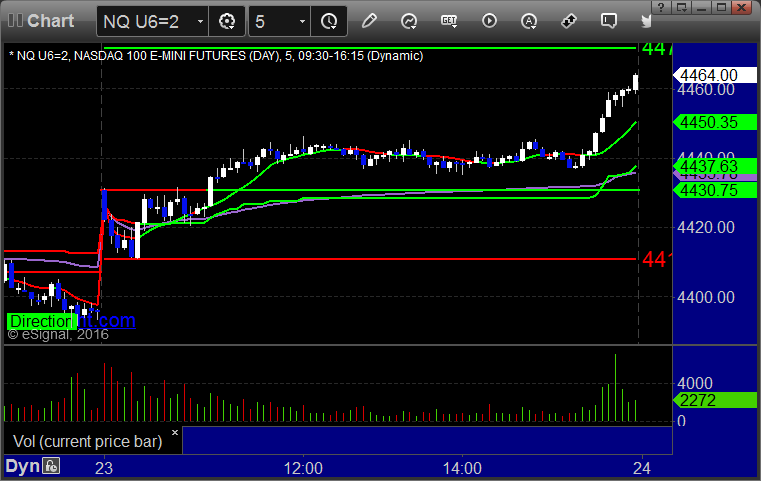Click the Dyn scaling button
Viewport: 761px width, 481px height.
(x=22, y=466)
